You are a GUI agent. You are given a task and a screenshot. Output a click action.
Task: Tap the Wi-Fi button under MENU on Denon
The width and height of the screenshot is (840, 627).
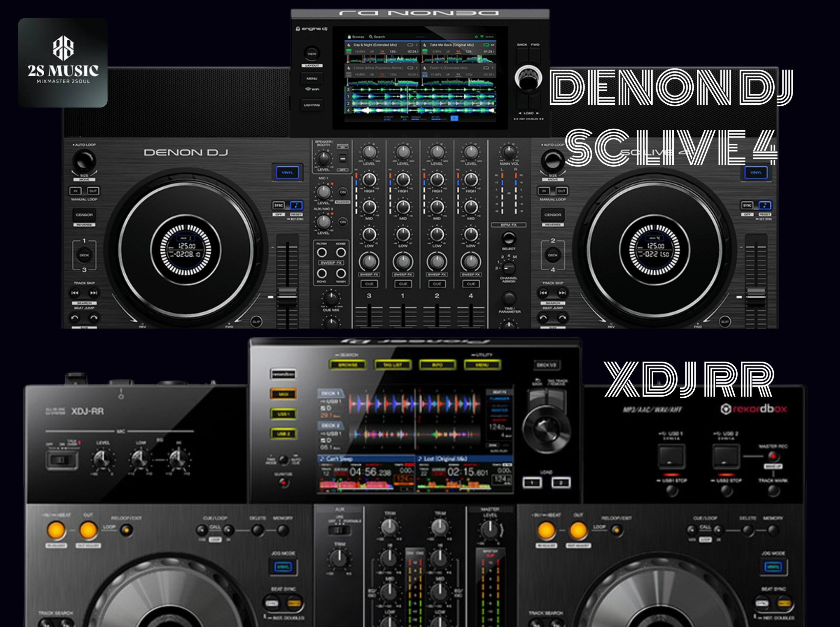[312, 89]
